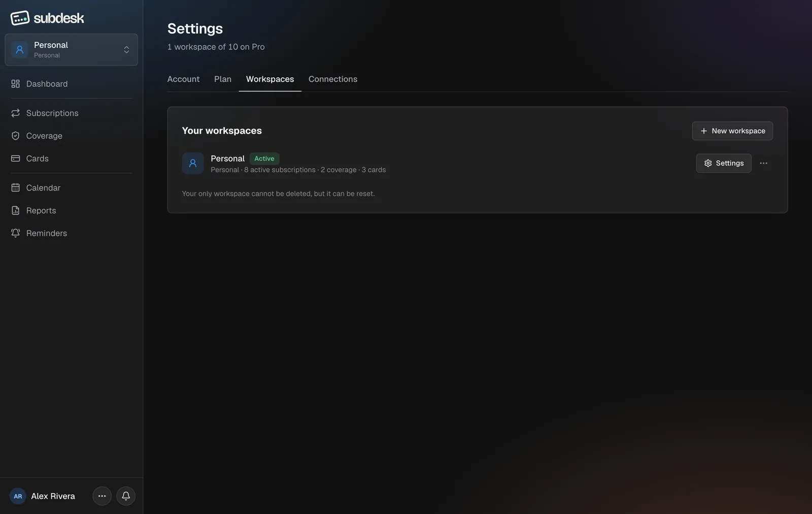Expand the Personal workspace switcher
Screen dimensions: 812x514
71,50
